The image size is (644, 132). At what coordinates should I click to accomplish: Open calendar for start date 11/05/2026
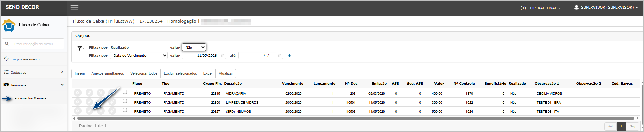click(x=223, y=56)
